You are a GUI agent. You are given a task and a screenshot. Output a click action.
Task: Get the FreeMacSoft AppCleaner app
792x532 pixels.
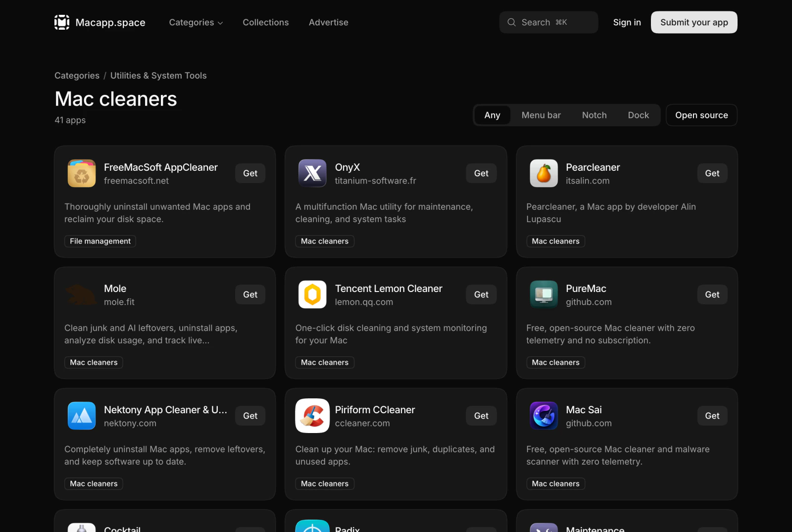click(250, 173)
